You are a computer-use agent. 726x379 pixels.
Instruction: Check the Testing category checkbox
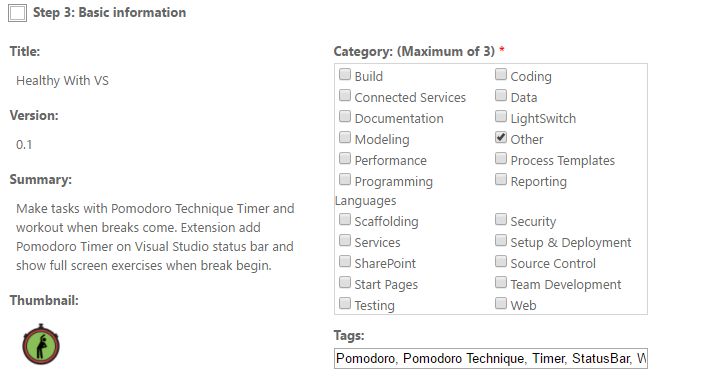pos(345,303)
